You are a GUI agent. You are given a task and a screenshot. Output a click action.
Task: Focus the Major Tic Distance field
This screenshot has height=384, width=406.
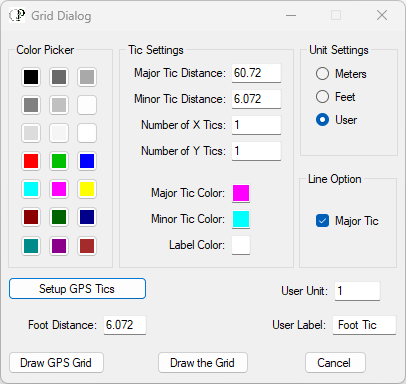pyautogui.click(x=256, y=73)
